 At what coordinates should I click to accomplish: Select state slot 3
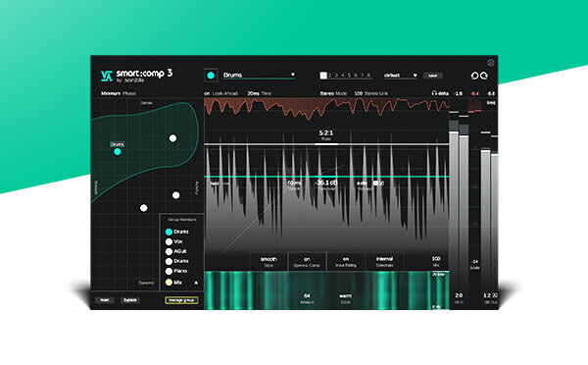tap(336, 76)
